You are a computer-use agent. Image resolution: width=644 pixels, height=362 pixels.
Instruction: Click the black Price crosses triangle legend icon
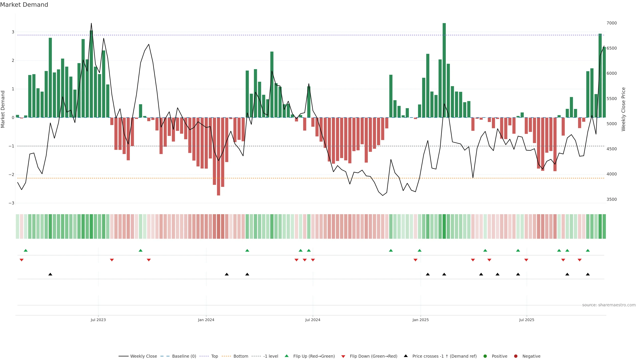point(406,356)
